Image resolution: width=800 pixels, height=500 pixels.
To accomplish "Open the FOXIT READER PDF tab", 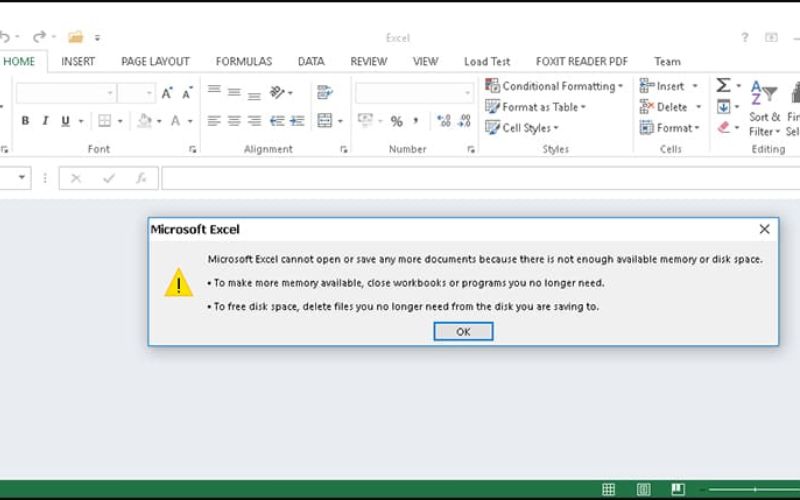I will [x=582, y=62].
